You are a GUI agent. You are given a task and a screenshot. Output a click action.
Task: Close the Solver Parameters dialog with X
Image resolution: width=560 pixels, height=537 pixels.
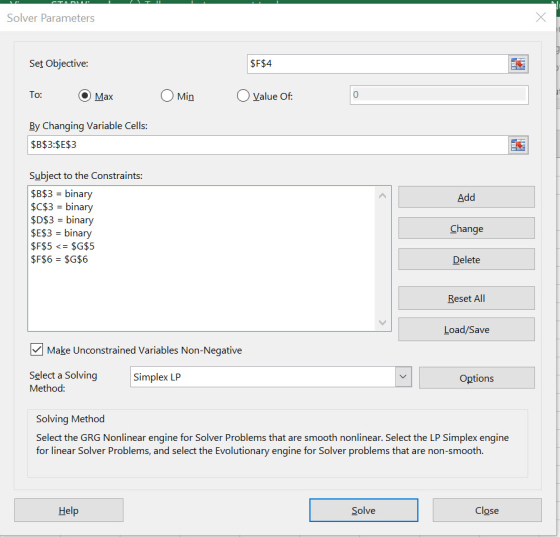[x=541, y=17]
